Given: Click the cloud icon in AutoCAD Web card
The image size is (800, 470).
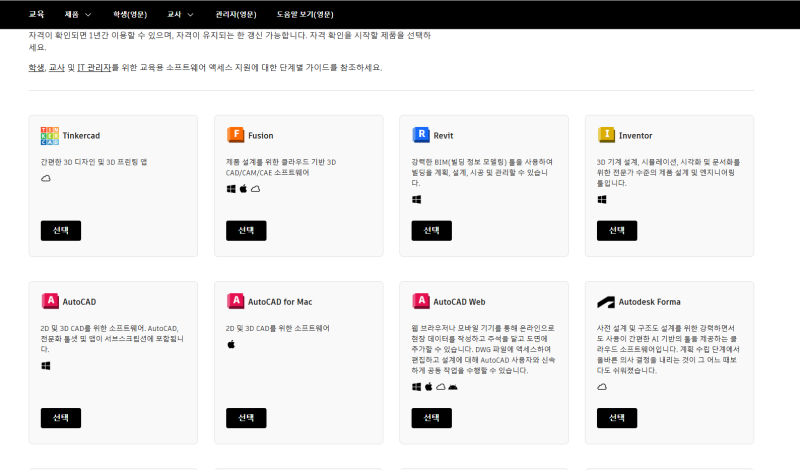Looking at the screenshot, I should coord(441,387).
